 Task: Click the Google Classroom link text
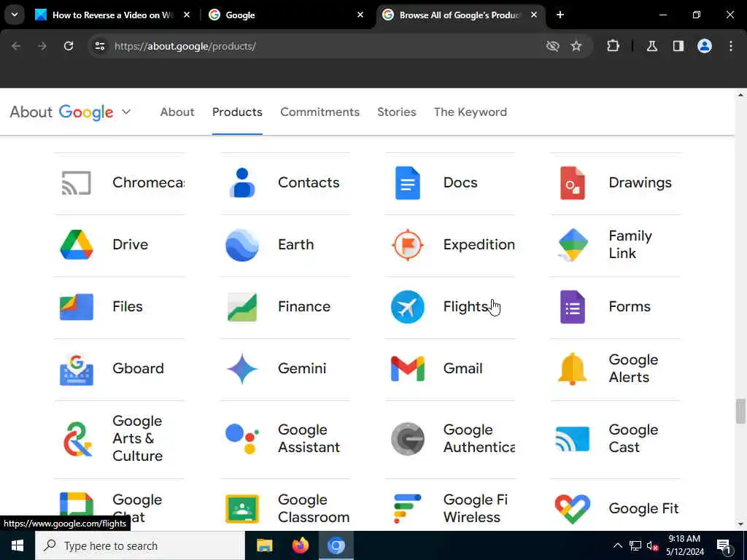[314, 508]
